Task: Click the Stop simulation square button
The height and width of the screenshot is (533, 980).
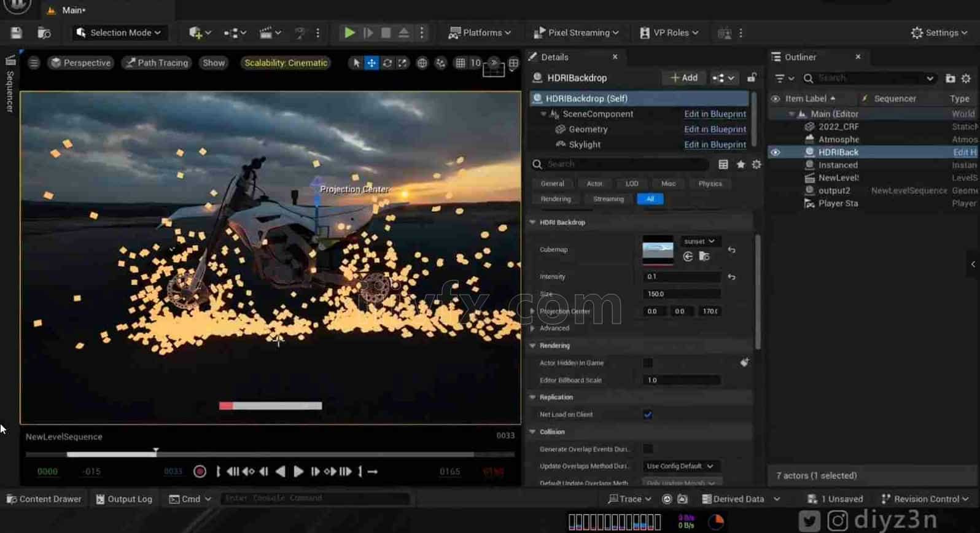Action: [x=386, y=33]
